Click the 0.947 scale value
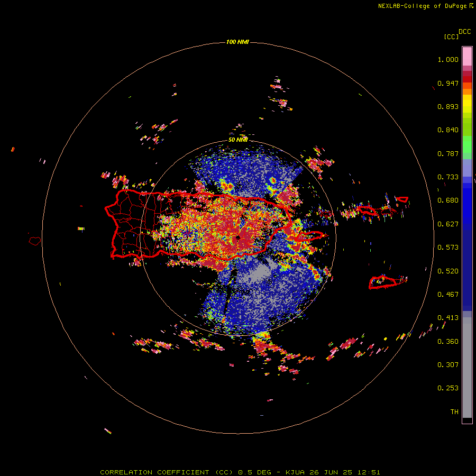The image size is (476, 476). tap(448, 83)
